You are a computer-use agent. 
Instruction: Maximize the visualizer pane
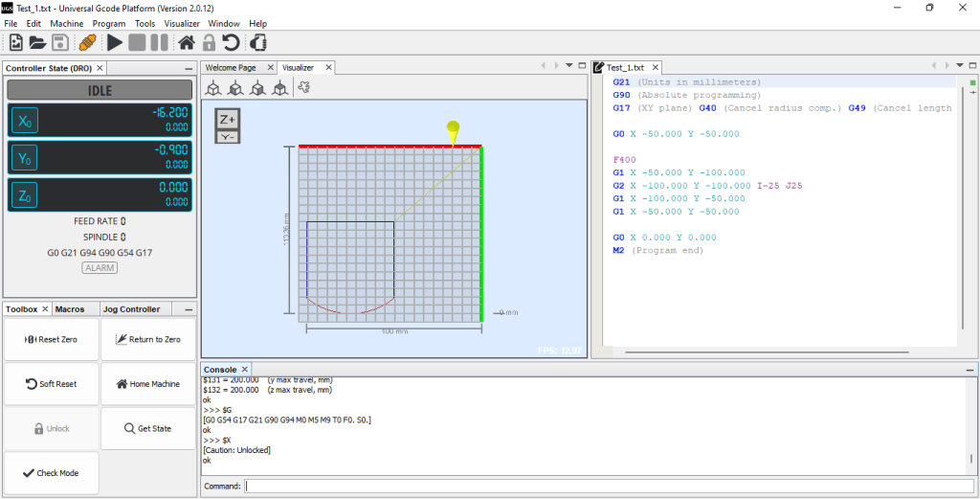pyautogui.click(x=581, y=65)
